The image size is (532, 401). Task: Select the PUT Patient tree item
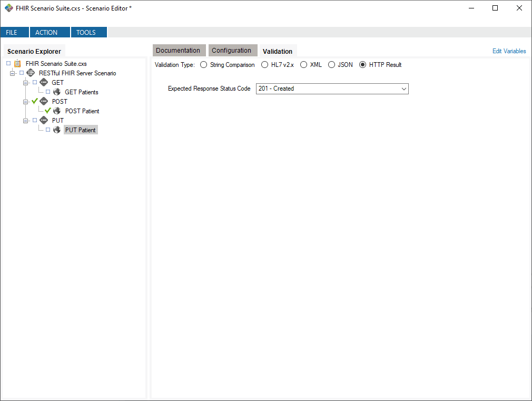[80, 130]
